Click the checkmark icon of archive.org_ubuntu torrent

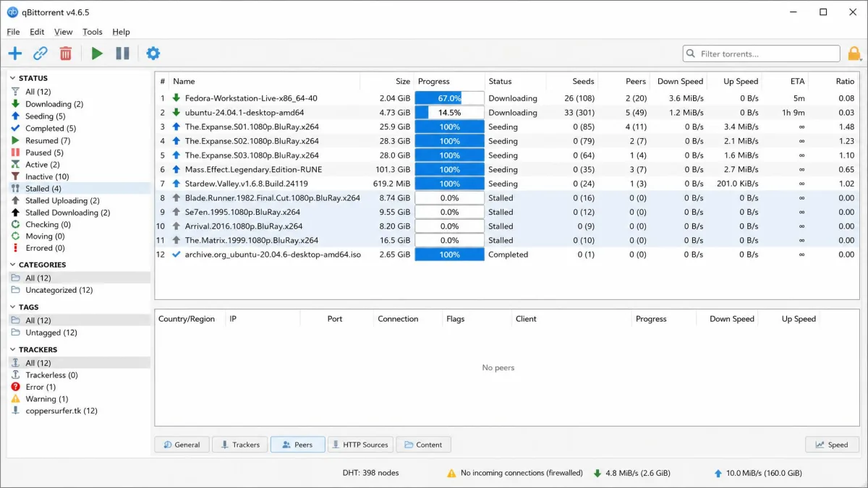(x=176, y=254)
